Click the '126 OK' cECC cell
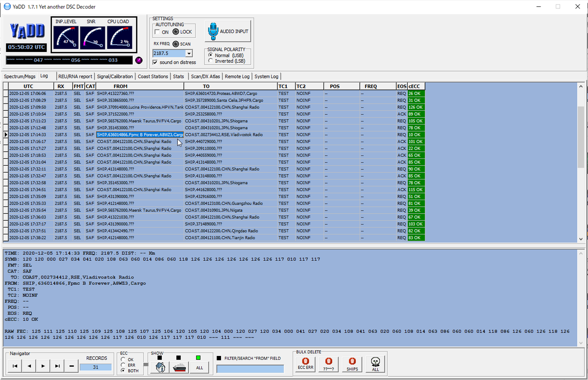This screenshot has height=380, width=588. (x=416, y=107)
